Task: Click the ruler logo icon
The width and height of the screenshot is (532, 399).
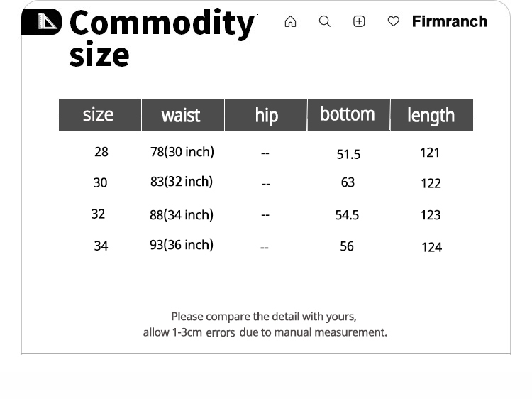Action: (x=42, y=22)
